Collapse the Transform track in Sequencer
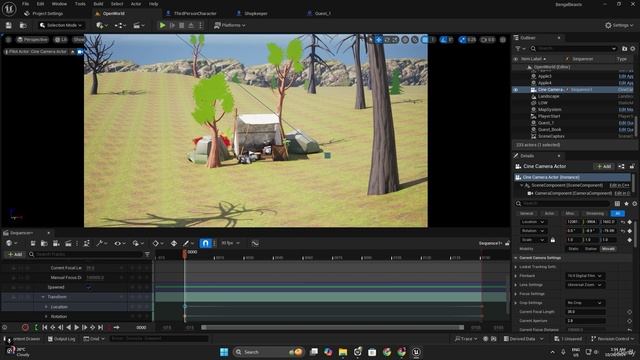 (x=43, y=297)
